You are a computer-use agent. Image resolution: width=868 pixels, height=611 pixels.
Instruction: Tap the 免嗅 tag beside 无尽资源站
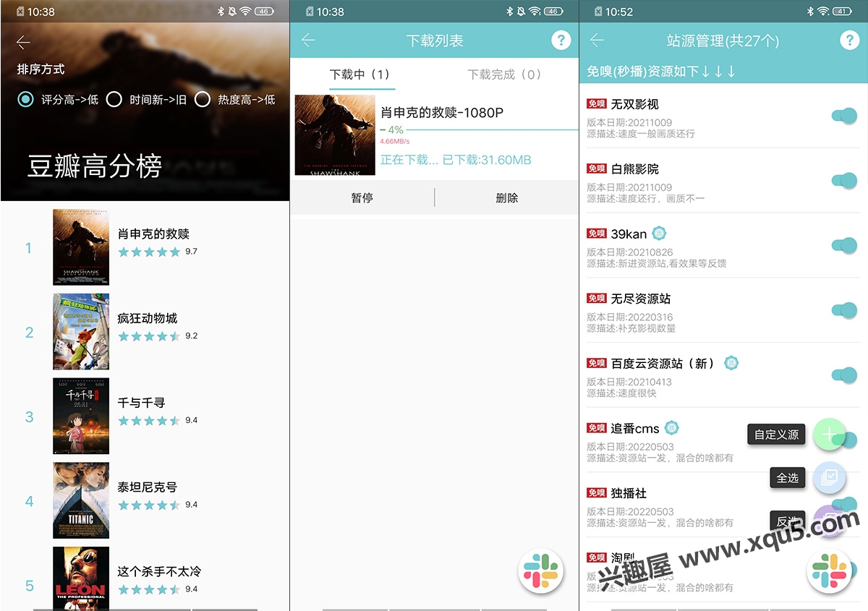(597, 298)
